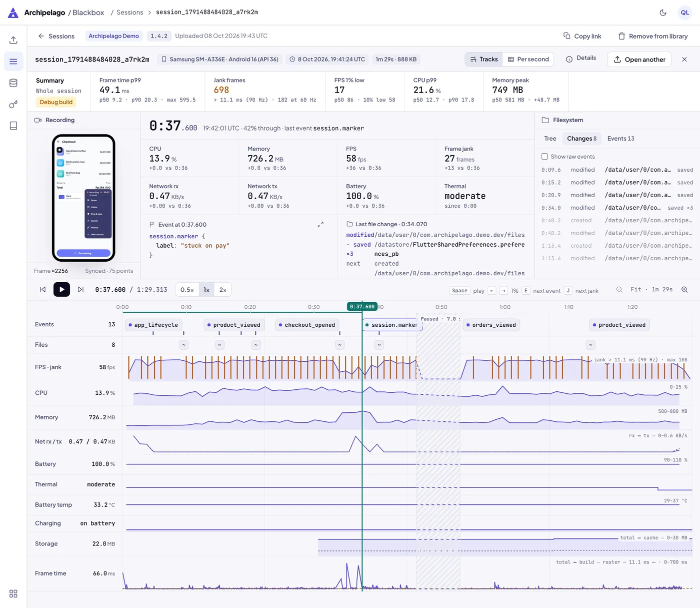Click Archipelago Demo tag
700x608 pixels.
pos(113,36)
